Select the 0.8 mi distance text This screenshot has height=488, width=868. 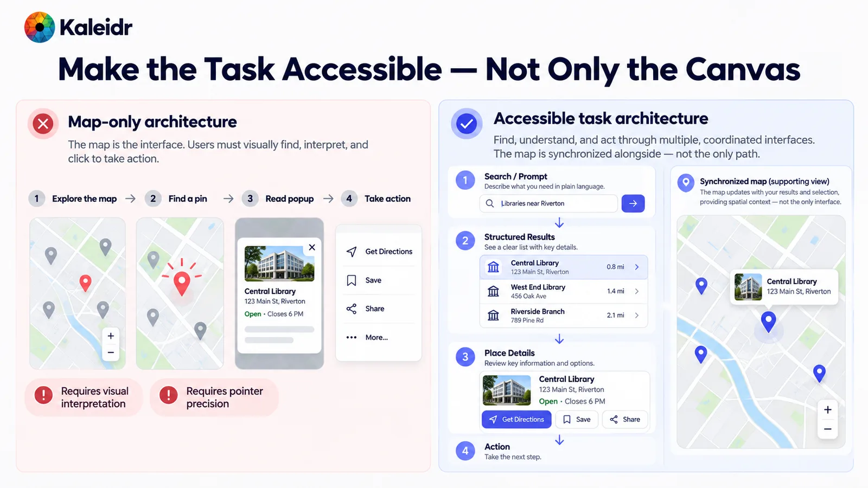(x=615, y=267)
